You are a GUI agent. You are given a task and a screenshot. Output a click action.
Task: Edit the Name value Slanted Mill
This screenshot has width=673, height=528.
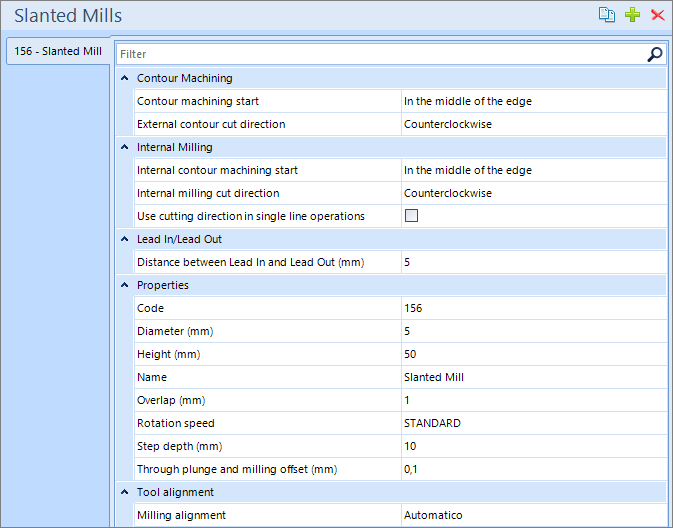coord(534,377)
